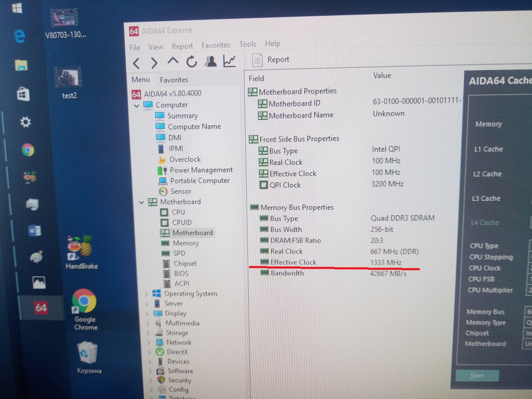Open the Favorites menu
The height and width of the screenshot is (399, 532).
point(216,45)
